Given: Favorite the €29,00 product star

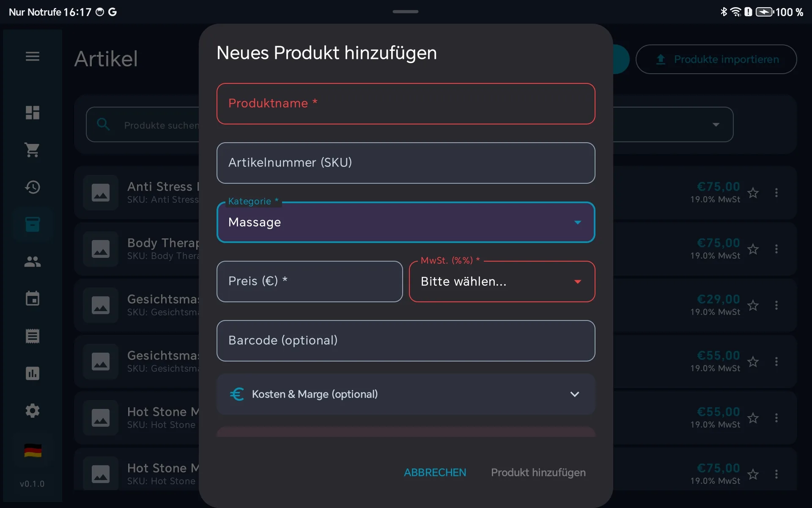Looking at the screenshot, I should [x=753, y=305].
